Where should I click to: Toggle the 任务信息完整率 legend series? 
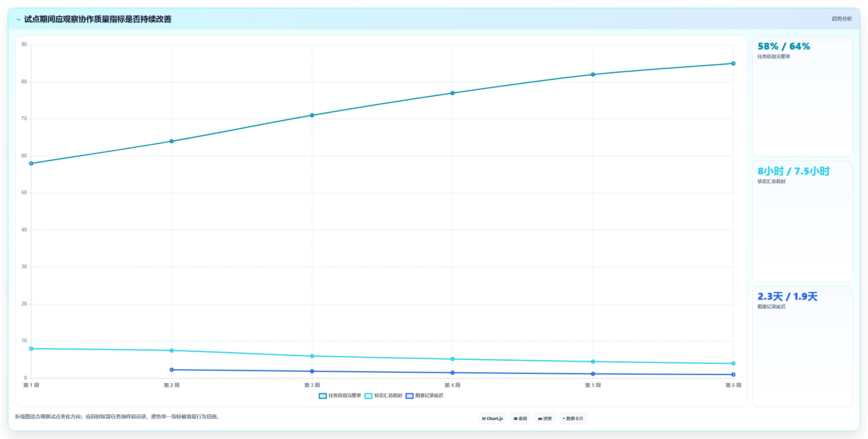click(340, 396)
